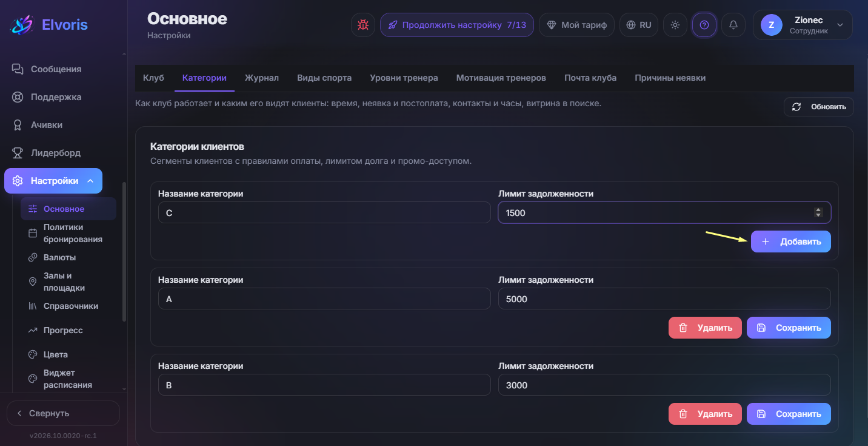Save category B

pos(789,414)
